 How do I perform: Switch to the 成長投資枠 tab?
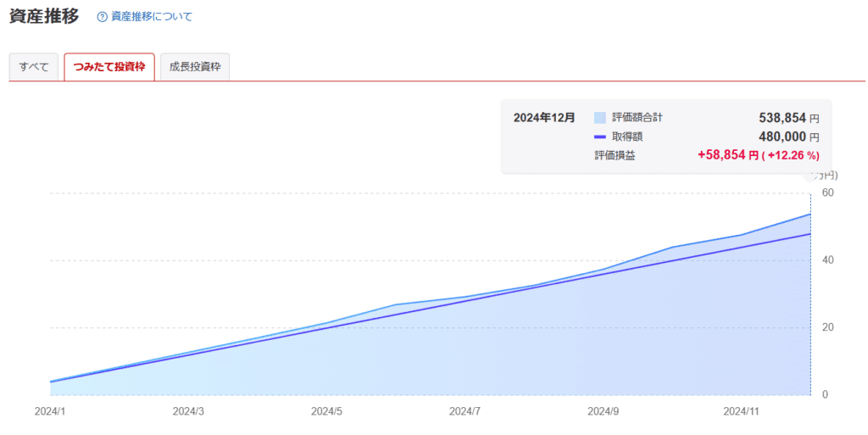[195, 68]
